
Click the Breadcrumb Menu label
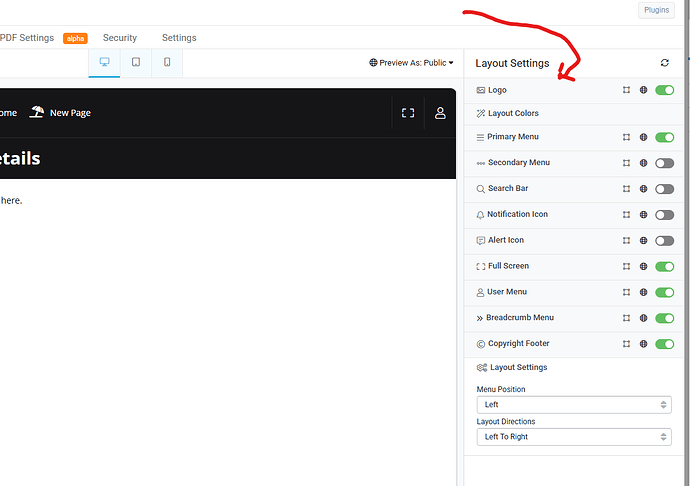coord(520,317)
